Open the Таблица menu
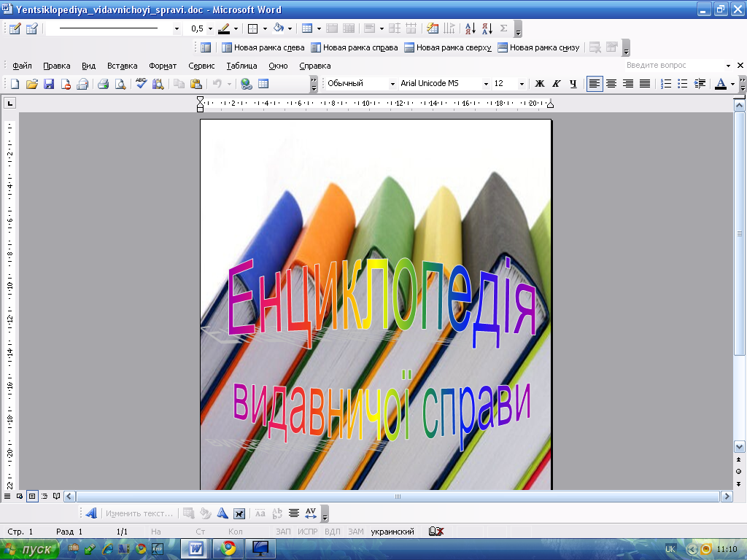This screenshot has width=747, height=560. [x=241, y=66]
